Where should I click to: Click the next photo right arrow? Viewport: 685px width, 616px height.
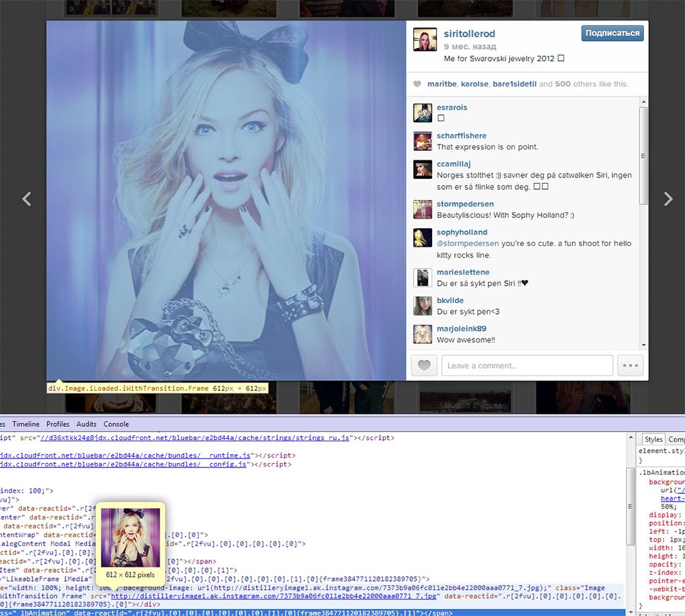tap(668, 199)
